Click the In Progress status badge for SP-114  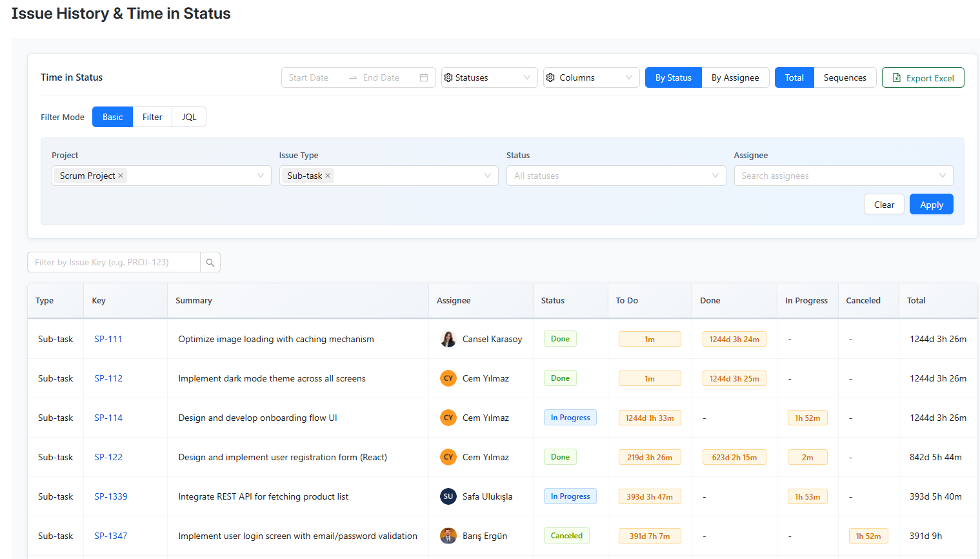(x=570, y=418)
